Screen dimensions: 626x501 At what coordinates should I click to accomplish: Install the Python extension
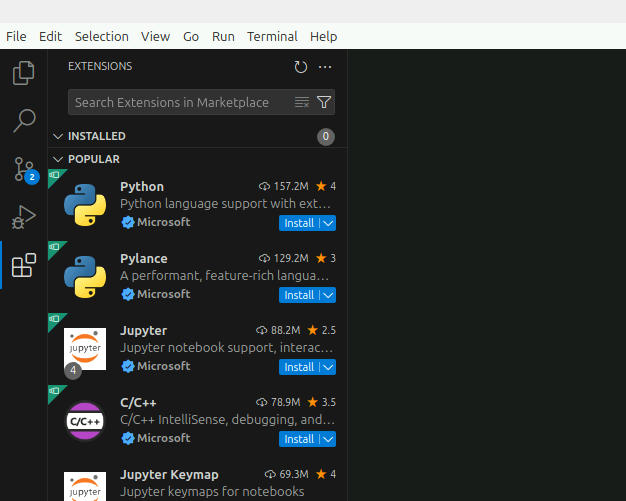(298, 223)
